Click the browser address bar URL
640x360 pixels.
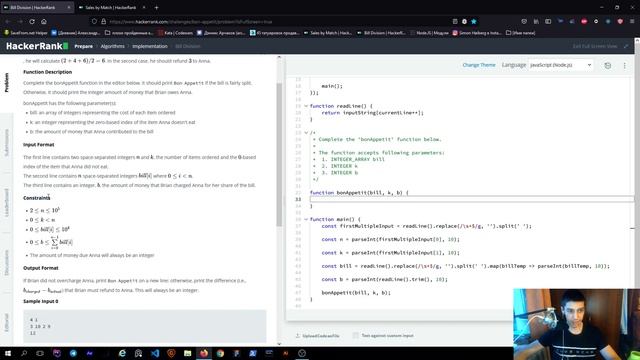(191, 22)
